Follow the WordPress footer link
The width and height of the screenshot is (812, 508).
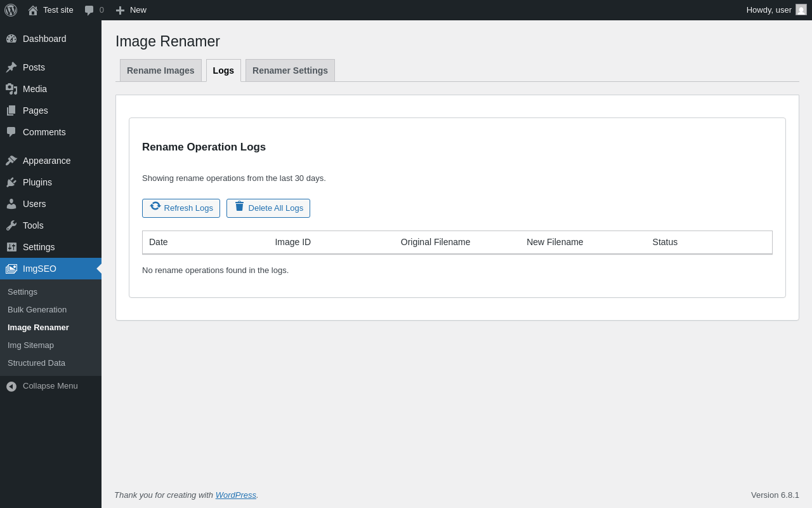tap(236, 495)
